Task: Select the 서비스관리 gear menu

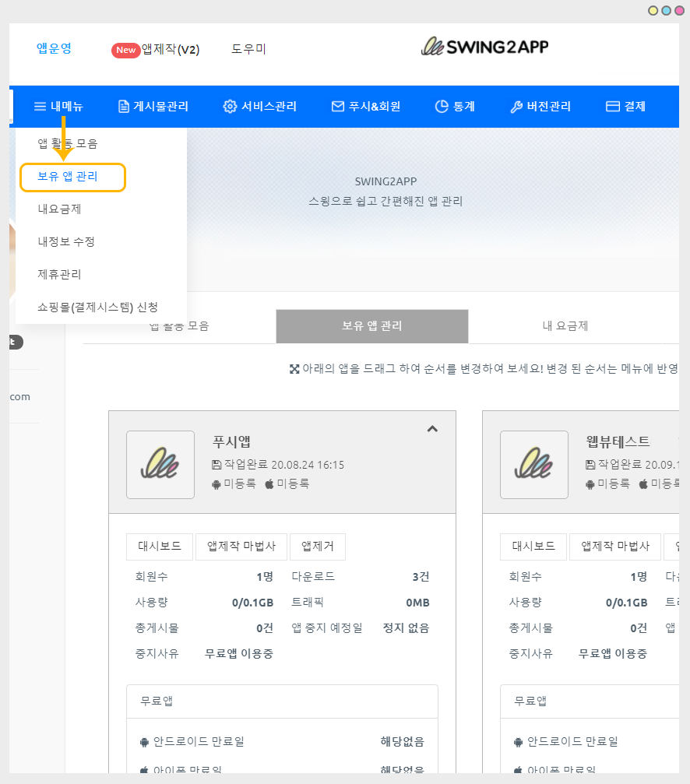Action: (x=259, y=107)
